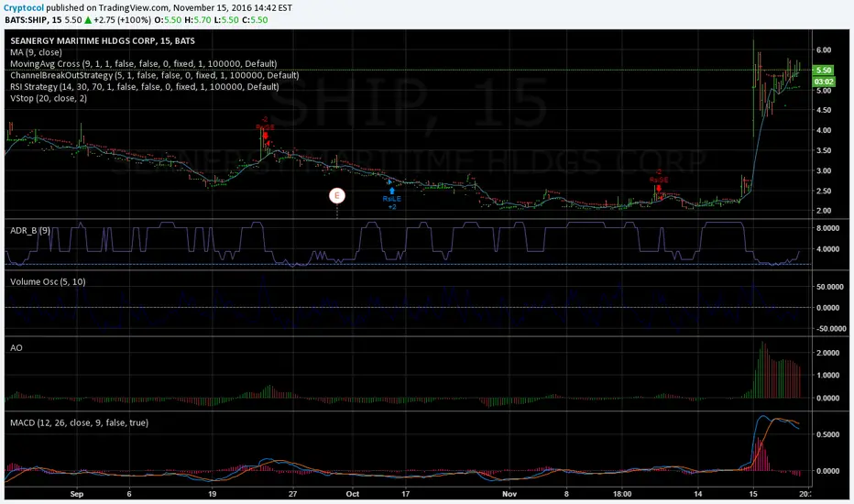This screenshot has height=504, width=854.
Task: Select the RSI Strategy indicator label
Action: (145, 87)
